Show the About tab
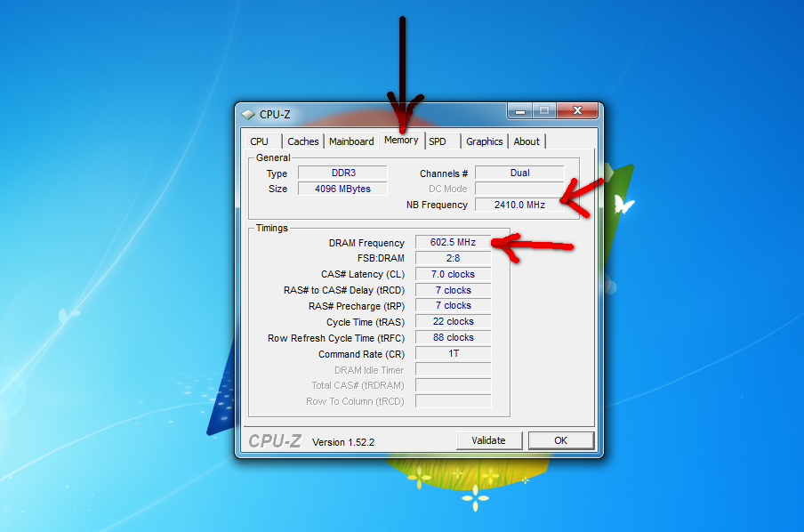Screen dimensions: 804x532 [x=527, y=141]
